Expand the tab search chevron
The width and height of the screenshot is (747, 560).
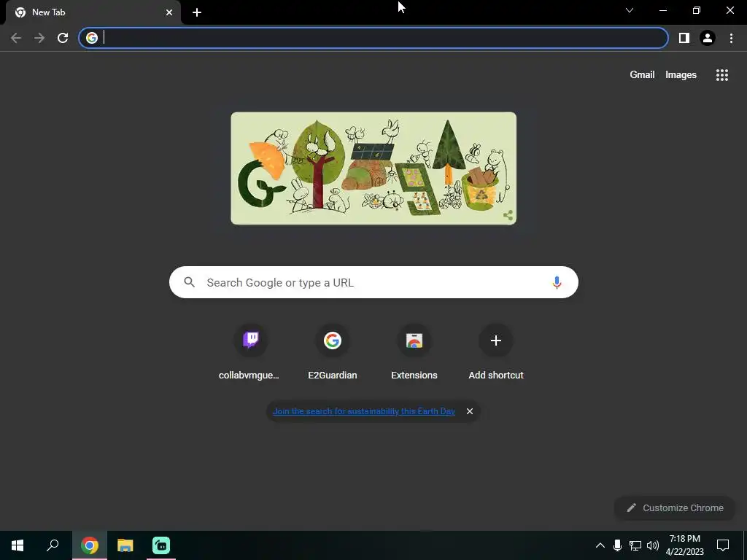pos(630,10)
